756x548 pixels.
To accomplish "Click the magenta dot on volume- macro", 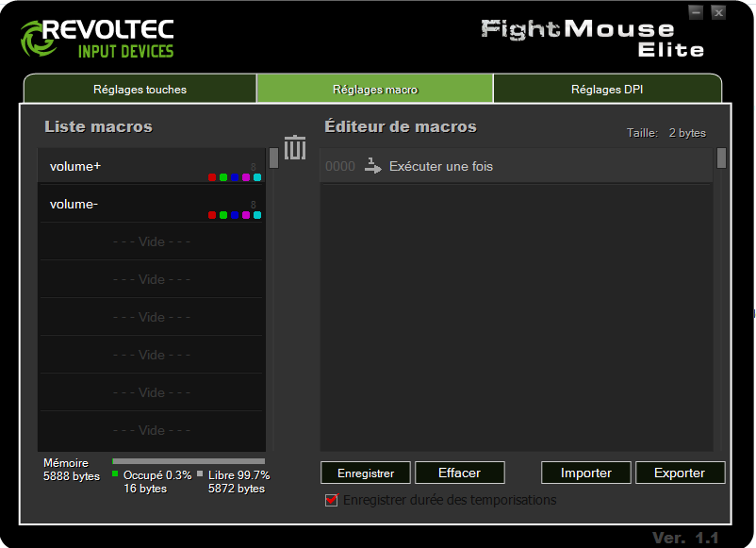I will click(x=246, y=215).
